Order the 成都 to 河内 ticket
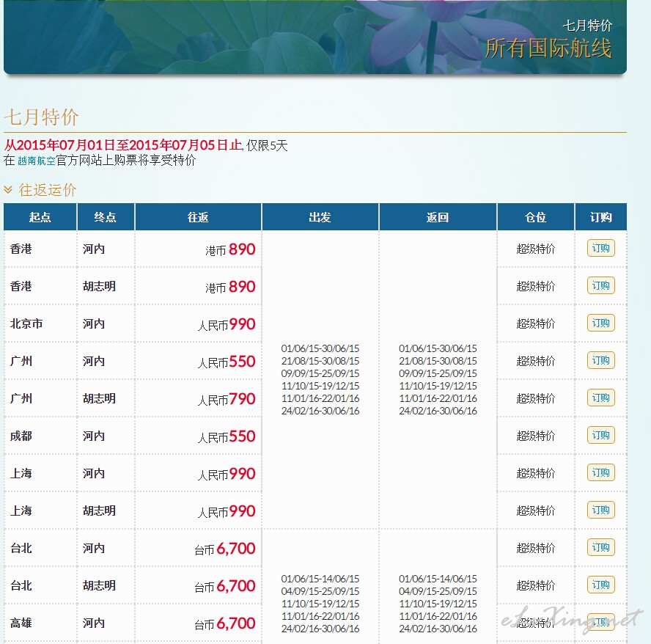The image size is (651, 644). (600, 435)
